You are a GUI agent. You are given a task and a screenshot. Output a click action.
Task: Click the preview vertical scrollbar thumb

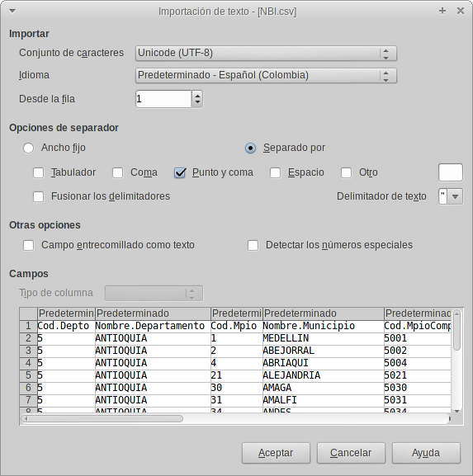click(x=456, y=333)
